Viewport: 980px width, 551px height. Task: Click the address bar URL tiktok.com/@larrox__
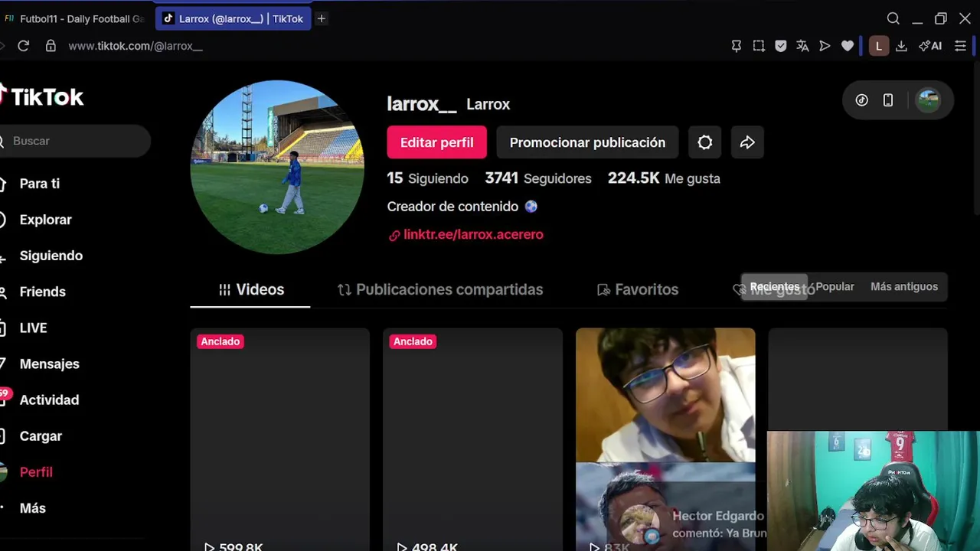(x=136, y=46)
